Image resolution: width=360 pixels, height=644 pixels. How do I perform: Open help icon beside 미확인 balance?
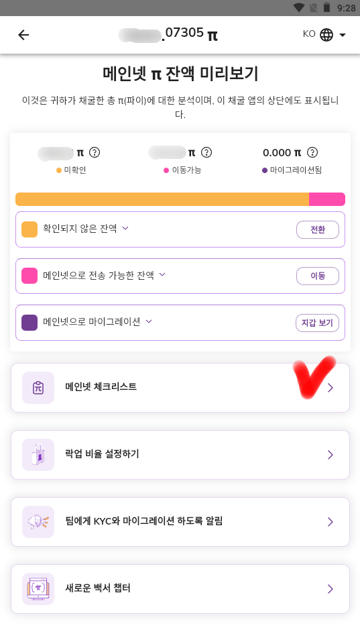click(x=95, y=152)
